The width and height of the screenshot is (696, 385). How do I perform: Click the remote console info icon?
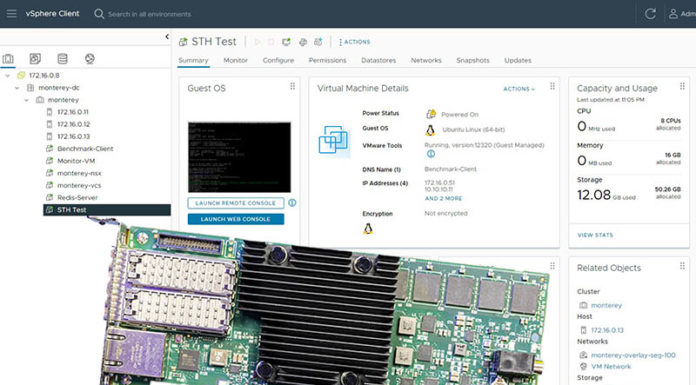pos(292,203)
